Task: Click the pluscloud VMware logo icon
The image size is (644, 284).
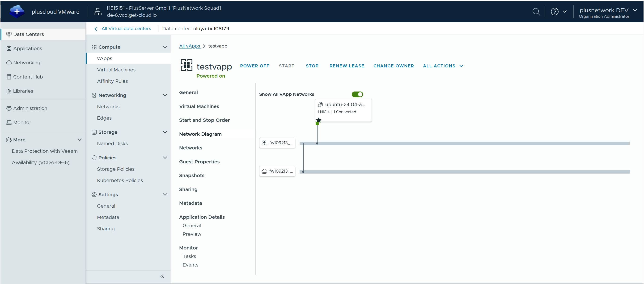Action: (17, 11)
